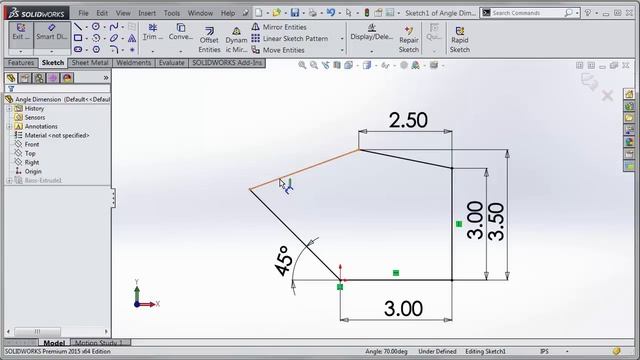640x360 pixels.
Task: Click the Rebuild traffic light icon
Action: click(367, 13)
